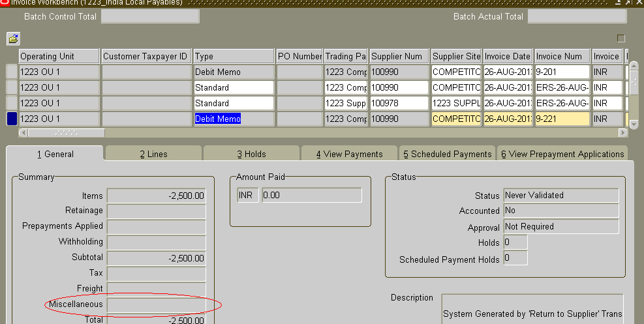
Task: Click the Amount Paid 0.00 field
Action: pos(312,195)
